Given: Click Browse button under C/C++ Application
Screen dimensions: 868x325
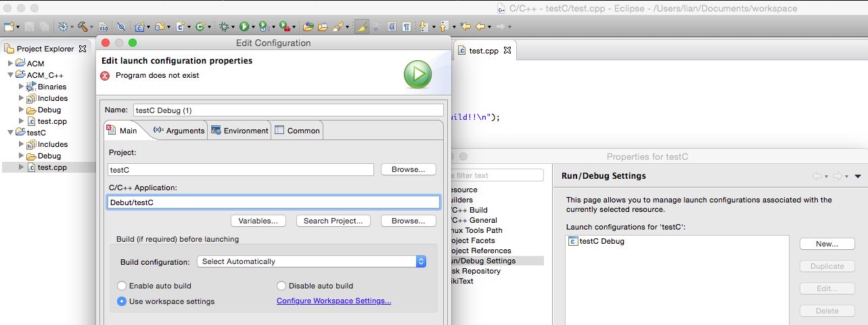Looking at the screenshot, I should pyautogui.click(x=409, y=221).
